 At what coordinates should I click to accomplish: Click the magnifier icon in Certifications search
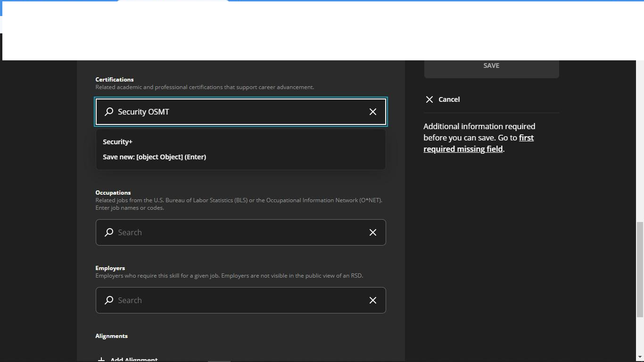pos(108,112)
